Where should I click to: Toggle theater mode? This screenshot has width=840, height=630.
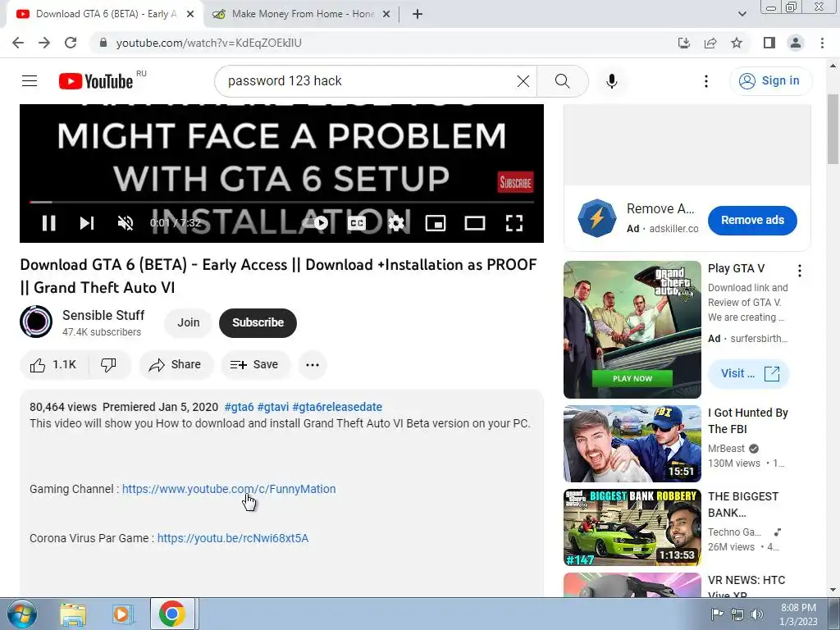coord(475,222)
